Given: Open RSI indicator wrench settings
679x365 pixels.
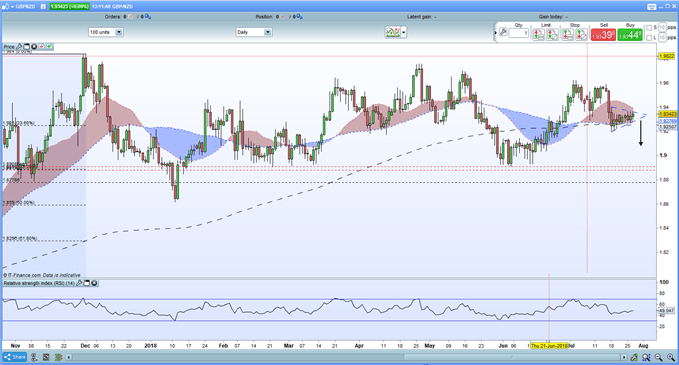Looking at the screenshot, I should (x=79, y=283).
